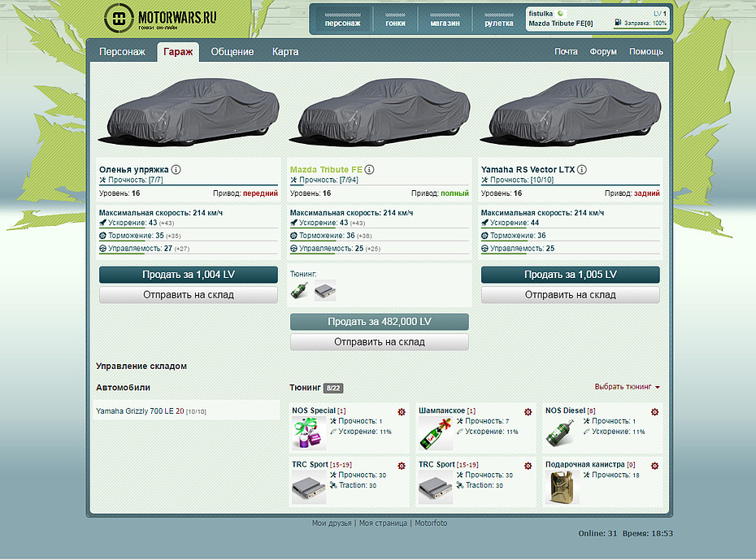Click the green online status dot by fistulka
This screenshot has height=560, width=756.
561,14
